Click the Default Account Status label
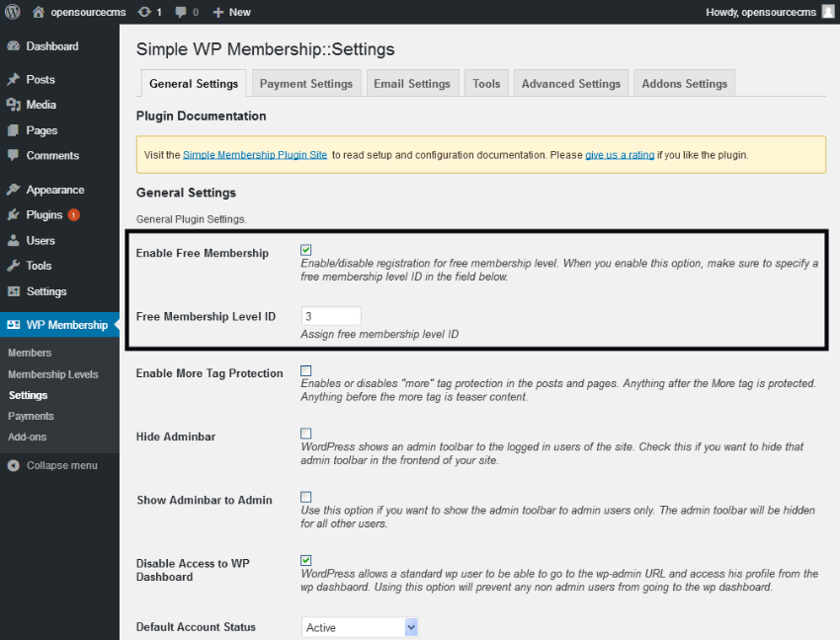This screenshot has width=840, height=640. click(x=196, y=627)
